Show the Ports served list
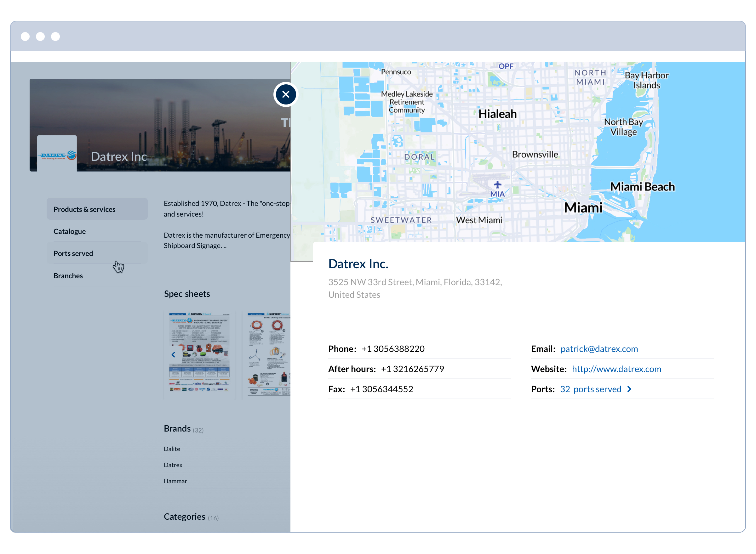Viewport: 756px width, 554px height. (x=73, y=253)
